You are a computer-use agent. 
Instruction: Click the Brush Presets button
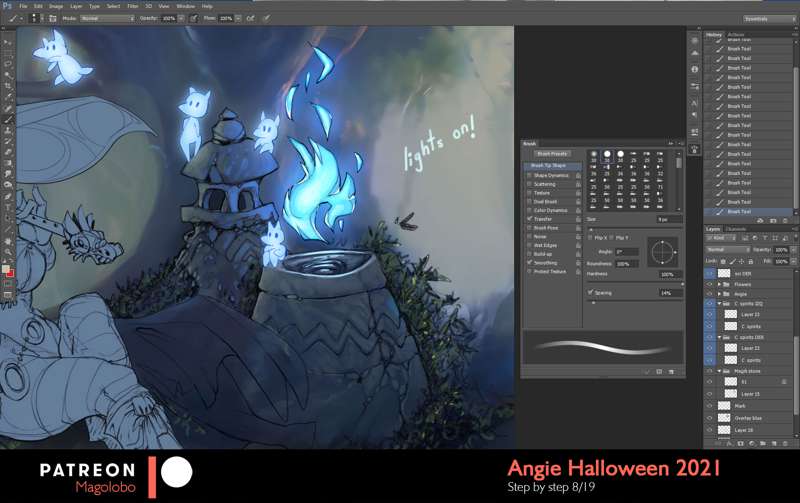(x=552, y=154)
